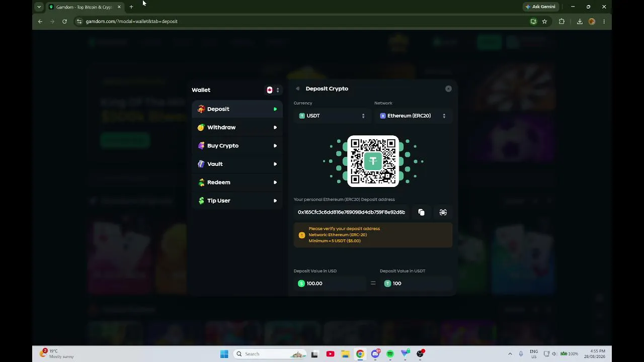
Task: Open the tab search dropdown
Action: [39, 7]
